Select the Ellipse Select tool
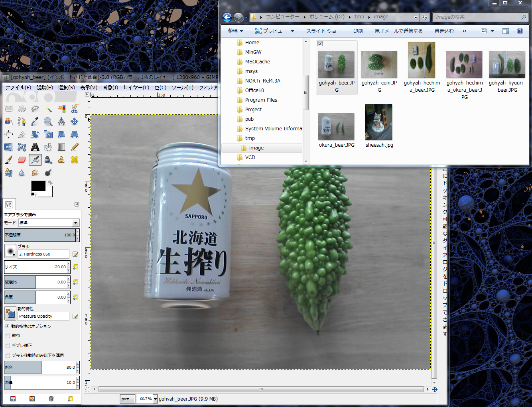This screenshot has height=407, width=532. [x=22, y=108]
